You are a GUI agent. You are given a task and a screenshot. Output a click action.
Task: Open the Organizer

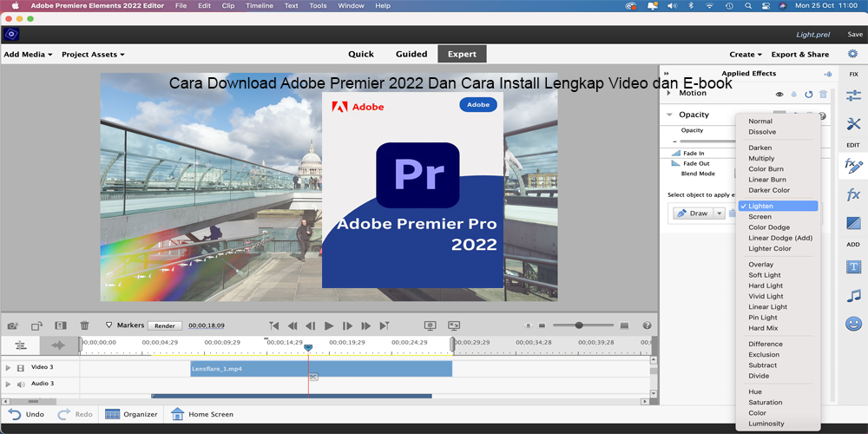click(131, 414)
